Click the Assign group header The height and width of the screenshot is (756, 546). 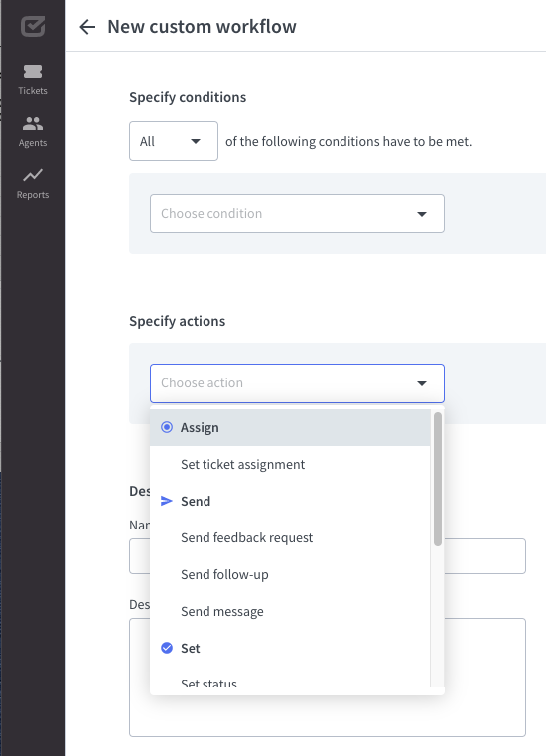pyautogui.click(x=290, y=427)
